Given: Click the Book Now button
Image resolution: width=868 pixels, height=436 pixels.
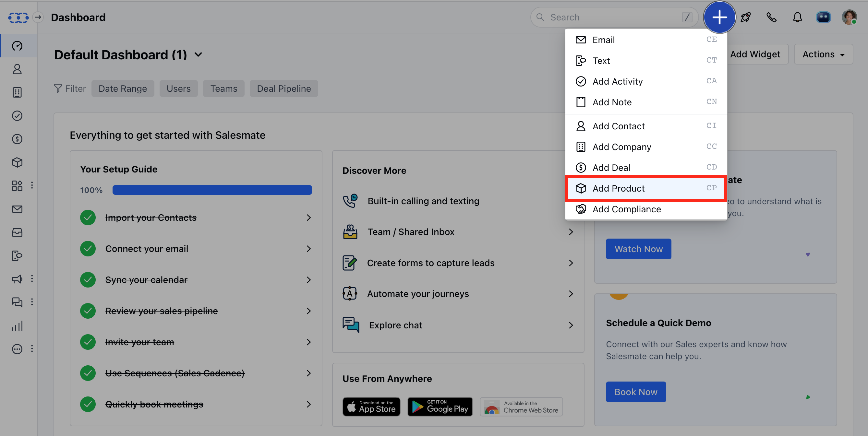Looking at the screenshot, I should click(x=635, y=392).
